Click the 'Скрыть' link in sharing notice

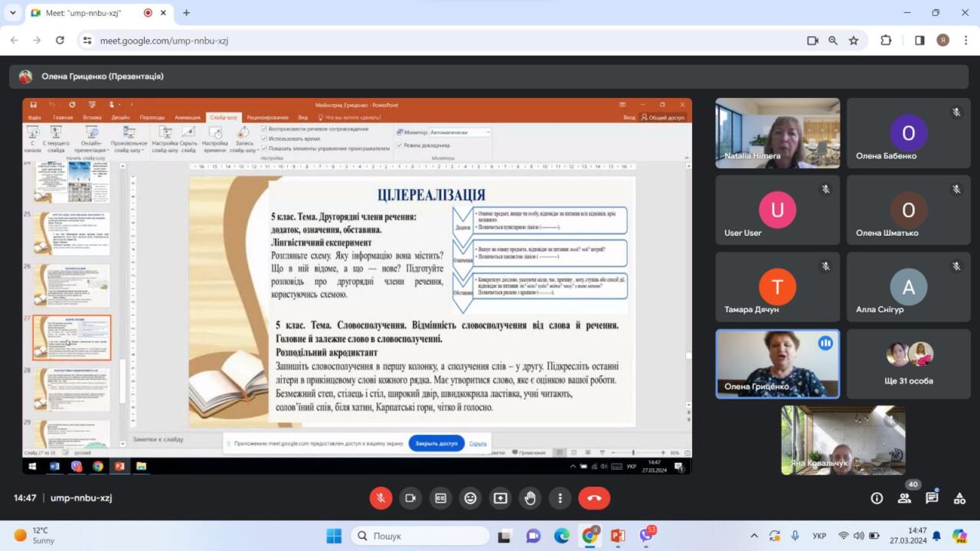478,443
